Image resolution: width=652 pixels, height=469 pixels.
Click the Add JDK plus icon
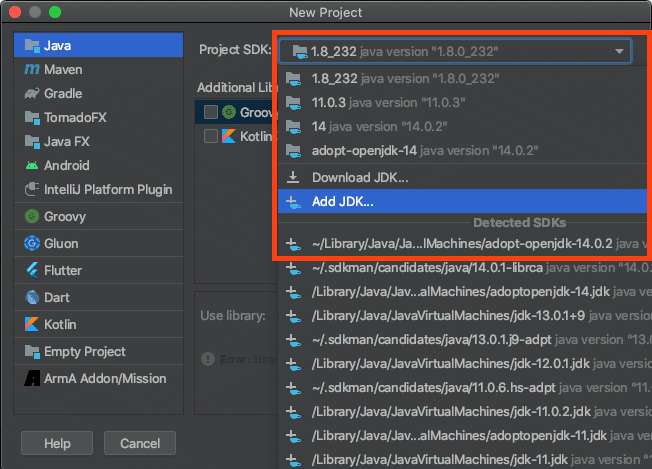coord(293,202)
